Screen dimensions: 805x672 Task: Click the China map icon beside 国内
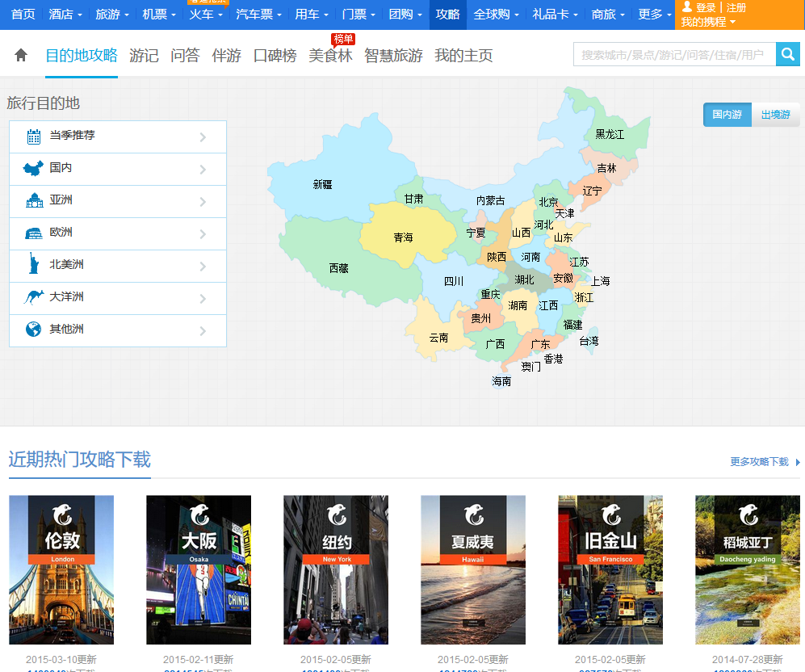click(x=34, y=168)
